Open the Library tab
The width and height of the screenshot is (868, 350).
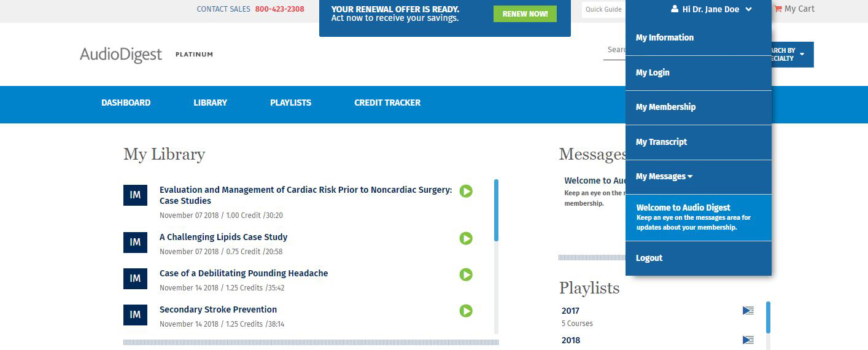(x=210, y=103)
